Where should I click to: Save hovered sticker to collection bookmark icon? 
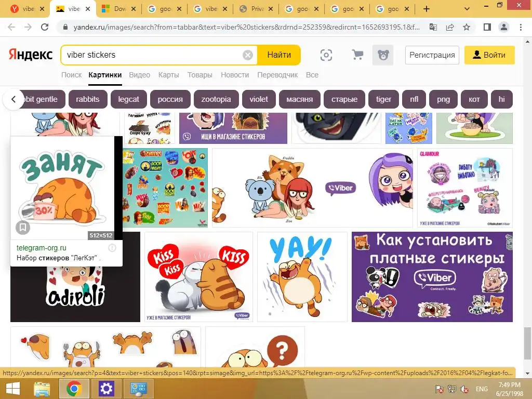coord(23,228)
